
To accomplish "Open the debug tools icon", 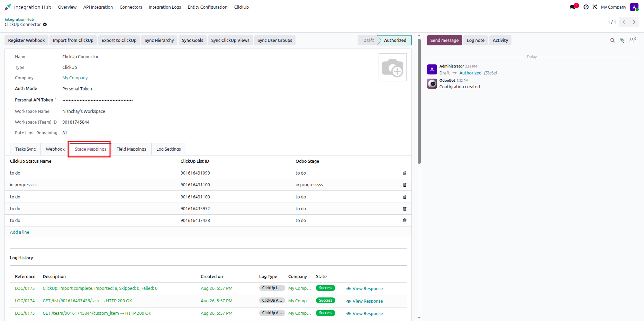I will (x=595, y=7).
